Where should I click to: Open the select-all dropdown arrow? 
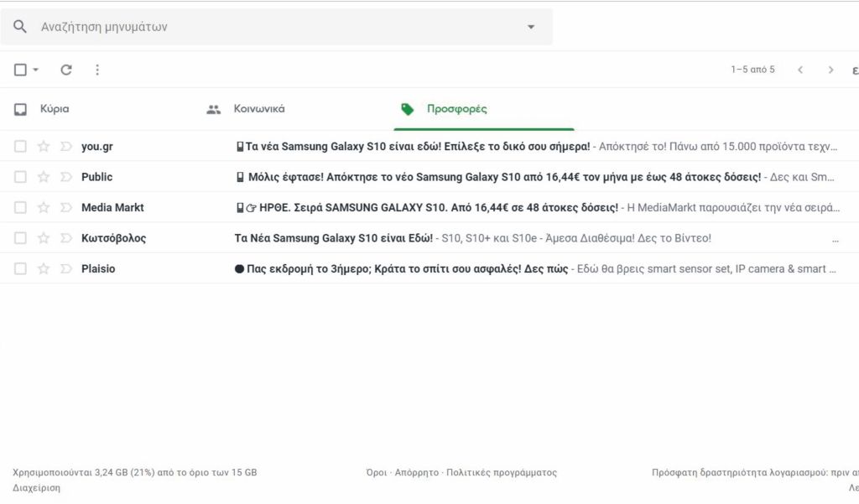[x=35, y=70]
